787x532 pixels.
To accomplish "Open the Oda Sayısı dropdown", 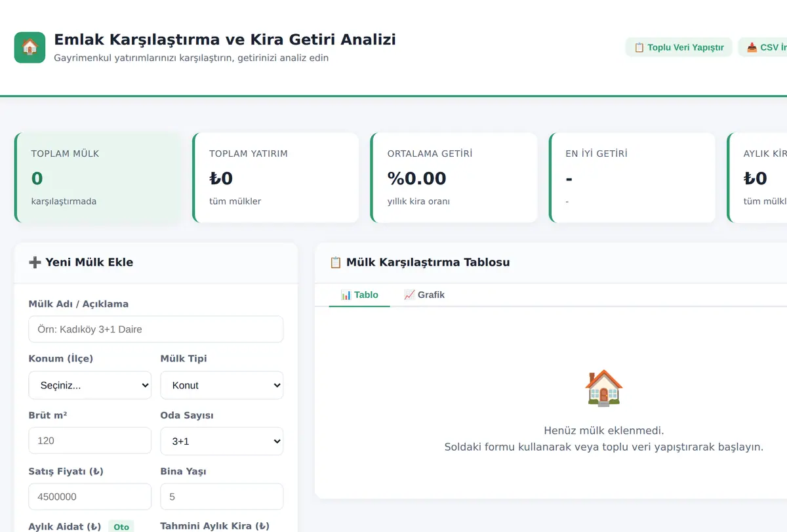I will (222, 441).
